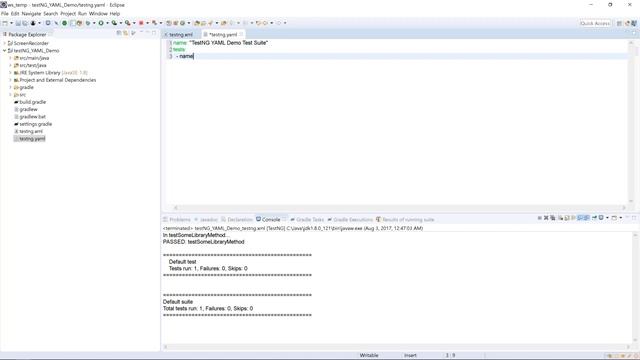Viewport: 640px width, 360px height.
Task: Click the green Debug bug icon
Action: 88,23
